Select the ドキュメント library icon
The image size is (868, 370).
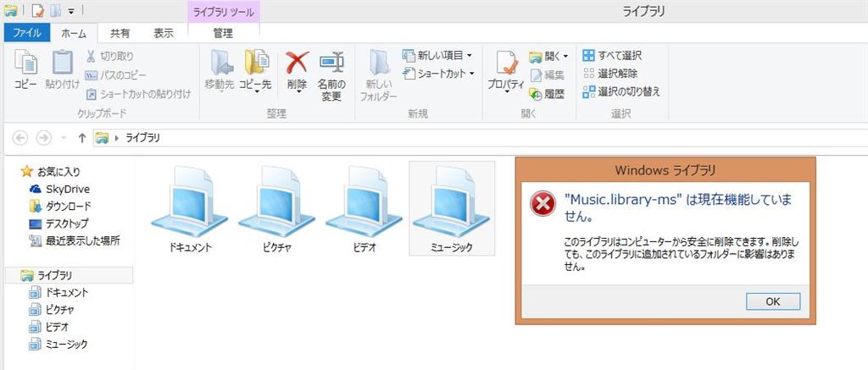(x=190, y=209)
